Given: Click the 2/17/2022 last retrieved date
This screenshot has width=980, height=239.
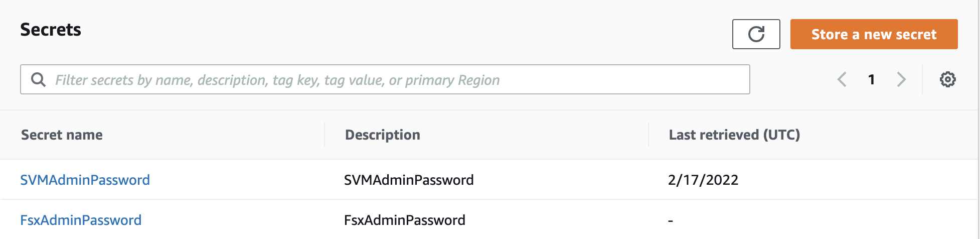Looking at the screenshot, I should pyautogui.click(x=703, y=180).
